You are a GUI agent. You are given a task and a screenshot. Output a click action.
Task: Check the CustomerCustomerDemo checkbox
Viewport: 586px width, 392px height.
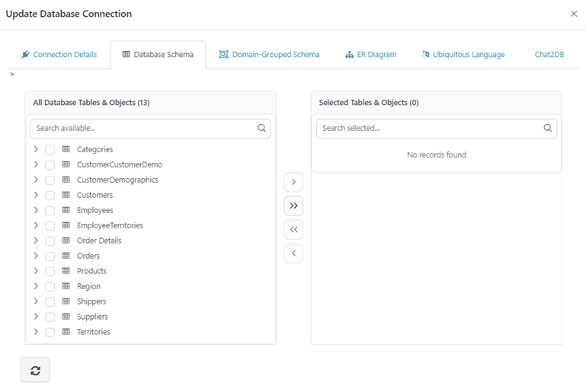pos(50,164)
